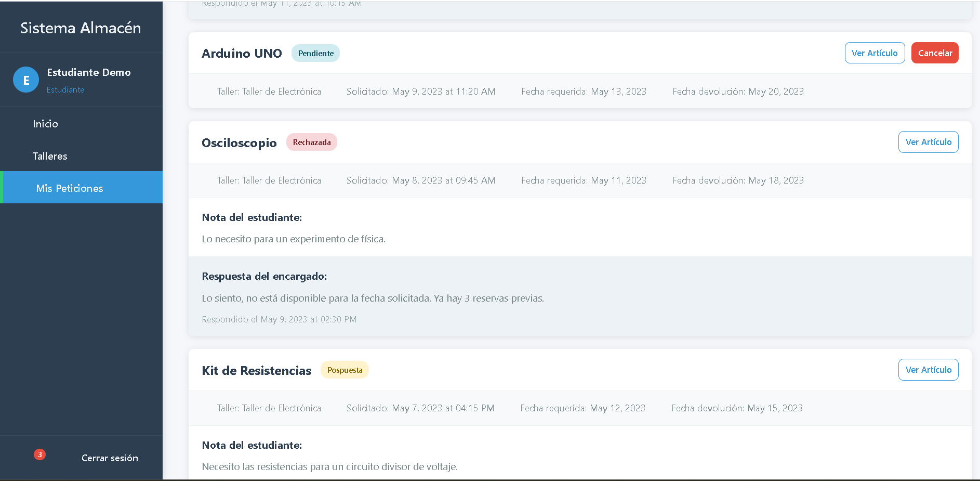This screenshot has width=980, height=481.
Task: Click the Pospuesta status badge
Action: pos(345,370)
